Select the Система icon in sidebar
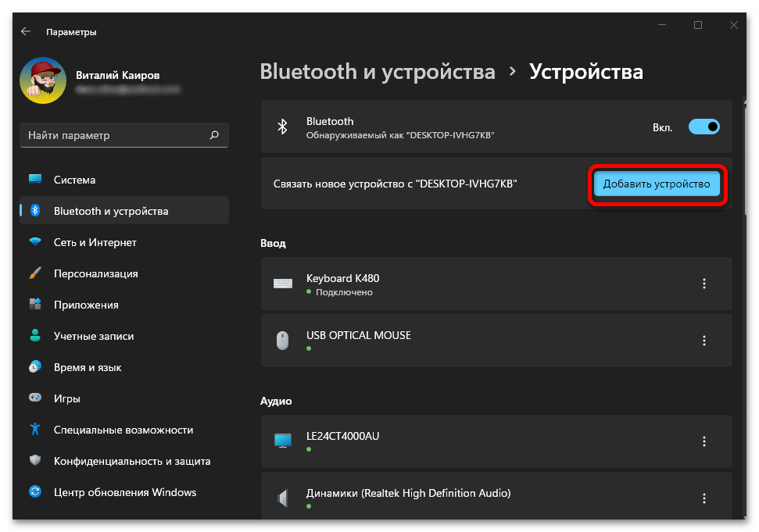Image resolution: width=759 pixels, height=532 pixels. (35, 180)
